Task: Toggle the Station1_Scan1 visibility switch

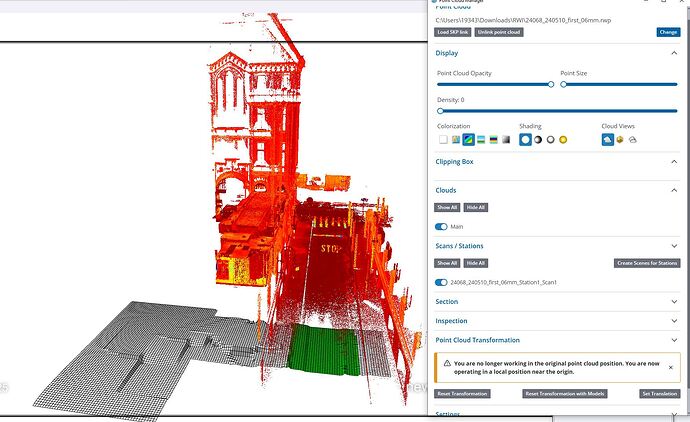Action: [441, 283]
